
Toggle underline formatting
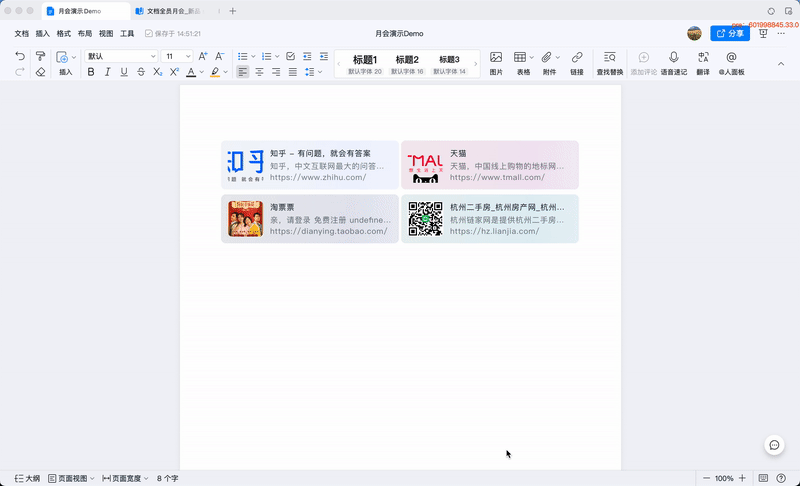point(124,72)
